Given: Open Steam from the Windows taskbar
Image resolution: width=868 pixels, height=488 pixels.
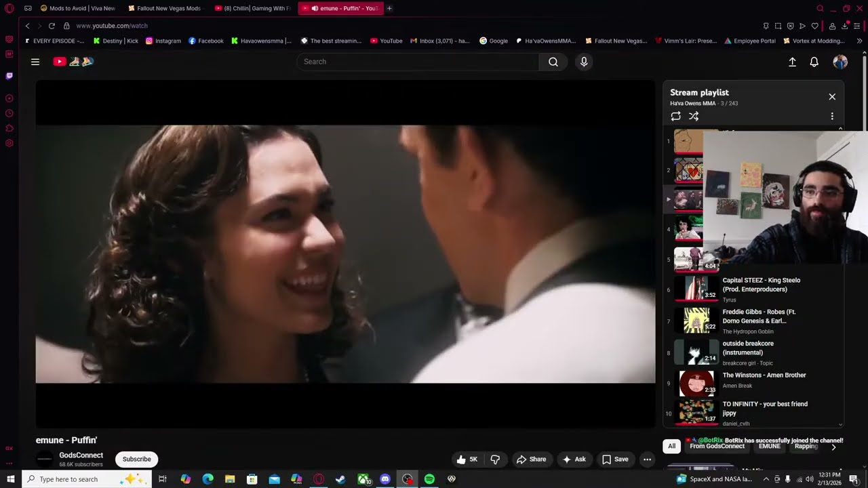Looking at the screenshot, I should coord(340,479).
